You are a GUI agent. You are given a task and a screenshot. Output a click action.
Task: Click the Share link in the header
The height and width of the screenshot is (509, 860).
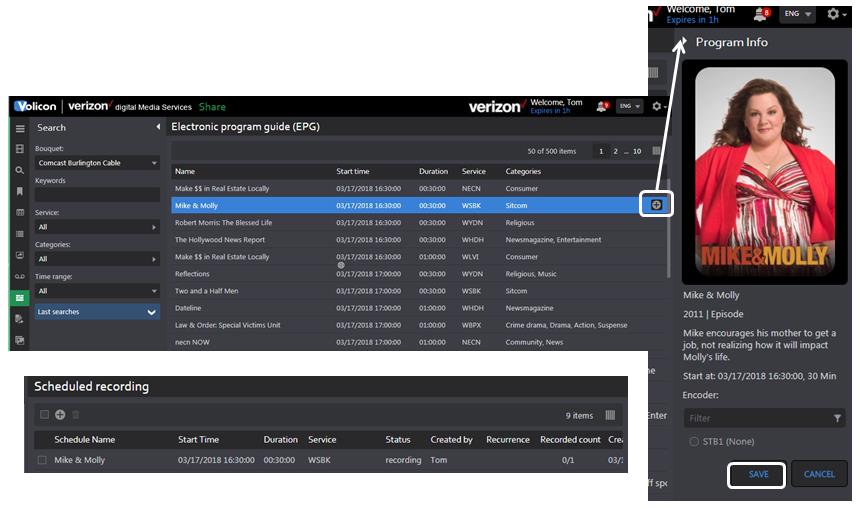[x=212, y=107]
